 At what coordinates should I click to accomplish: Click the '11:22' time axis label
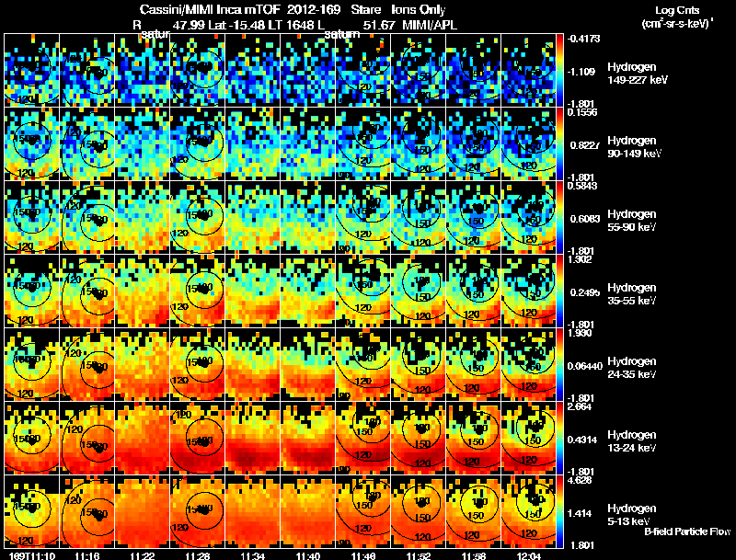[x=143, y=556]
